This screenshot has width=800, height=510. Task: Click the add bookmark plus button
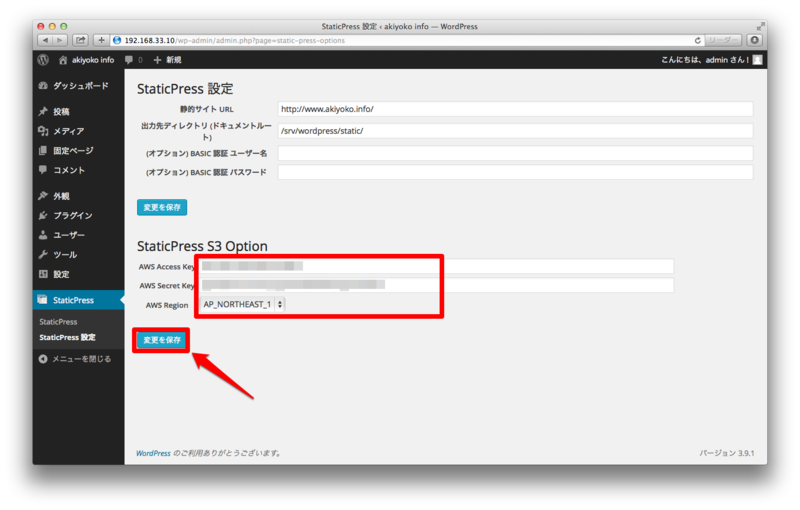pyautogui.click(x=101, y=40)
